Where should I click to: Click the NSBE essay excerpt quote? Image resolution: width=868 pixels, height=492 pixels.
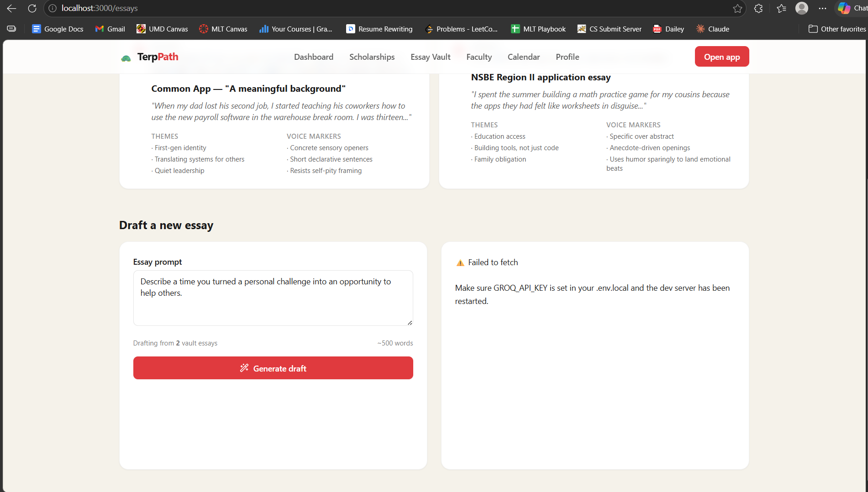coord(600,100)
